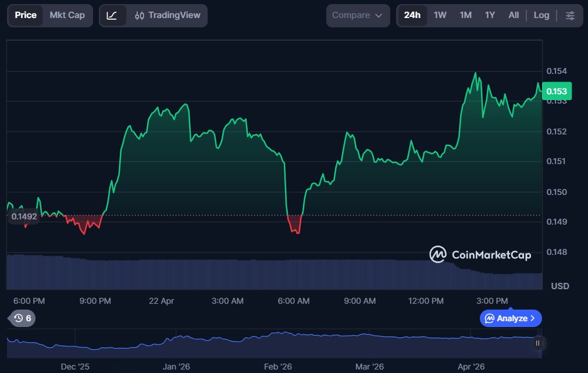
Task: Show All time price history
Action: click(x=514, y=16)
